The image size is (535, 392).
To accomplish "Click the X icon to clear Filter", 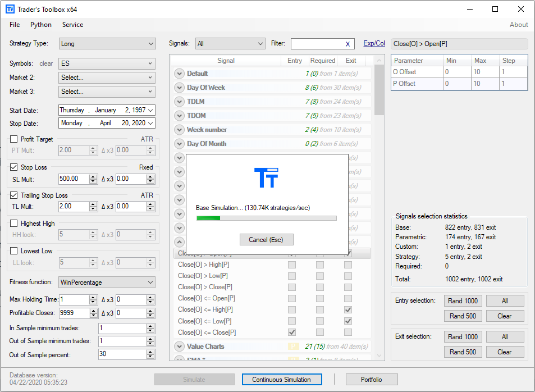I will point(347,43).
